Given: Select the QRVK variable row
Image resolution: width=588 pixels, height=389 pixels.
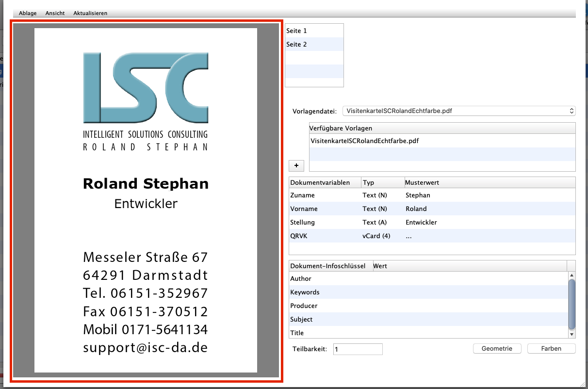Looking at the screenshot, I should click(x=432, y=236).
